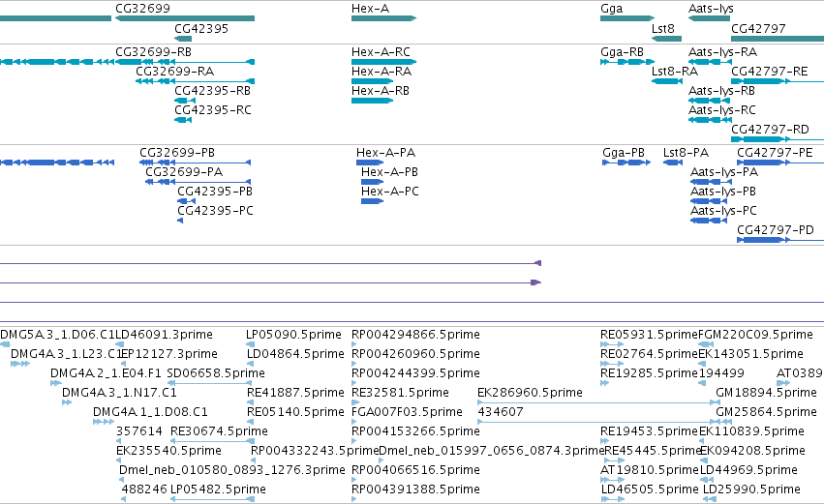The image size is (824, 504).
Task: Select protein CG42797-PE
Action: pos(775,153)
